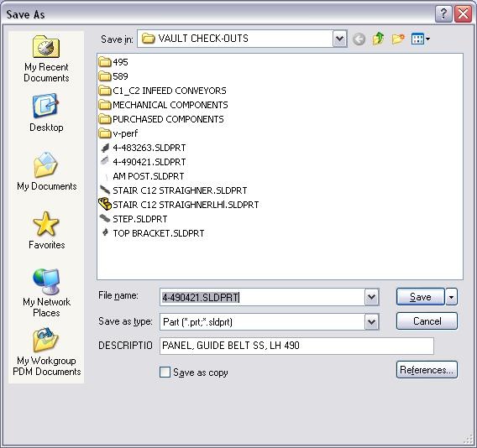This screenshot has width=477, height=448.
Task: Go to Desktop location
Action: coord(46,112)
